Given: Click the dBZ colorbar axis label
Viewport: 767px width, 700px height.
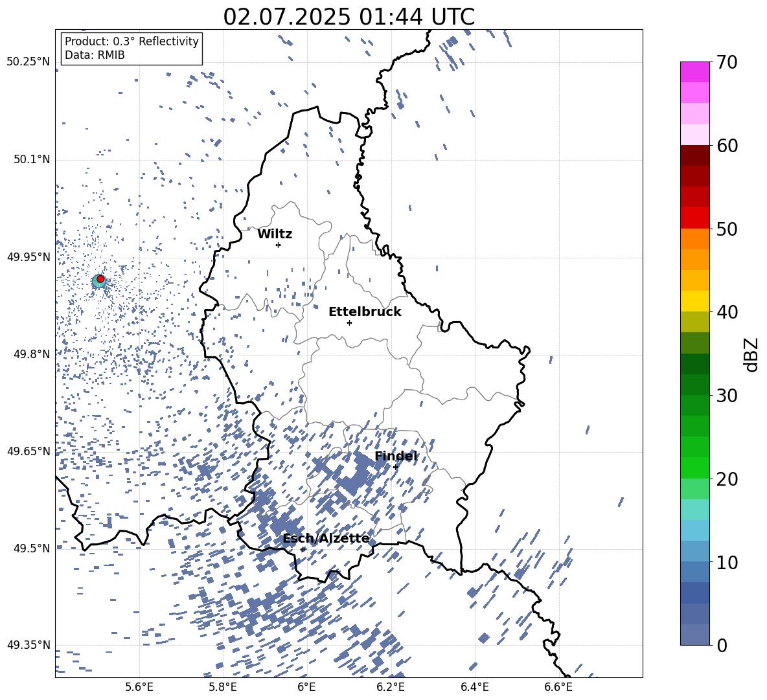Looking at the screenshot, I should point(751,355).
